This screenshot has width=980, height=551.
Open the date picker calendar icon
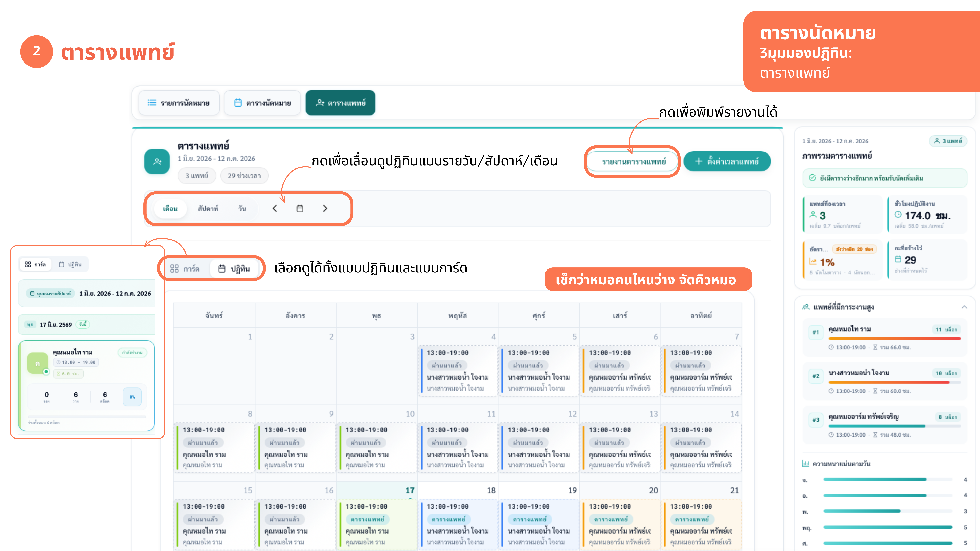(x=300, y=208)
